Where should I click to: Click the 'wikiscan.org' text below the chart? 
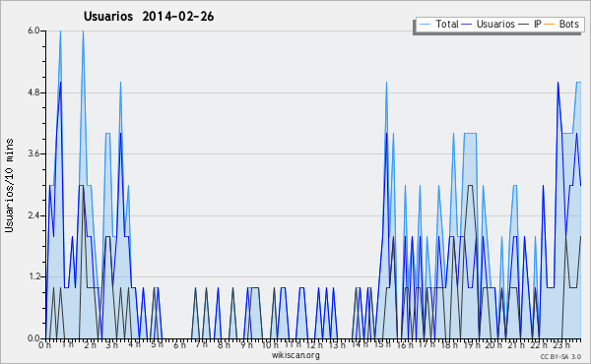coord(295,355)
